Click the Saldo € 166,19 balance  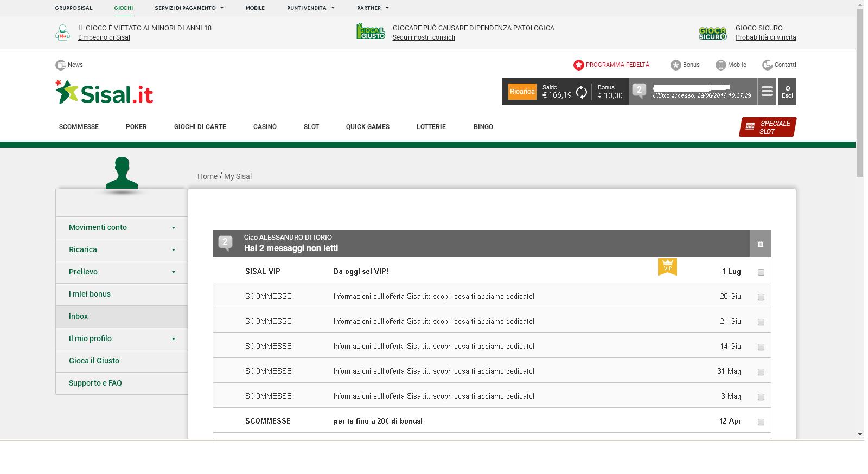tap(557, 92)
